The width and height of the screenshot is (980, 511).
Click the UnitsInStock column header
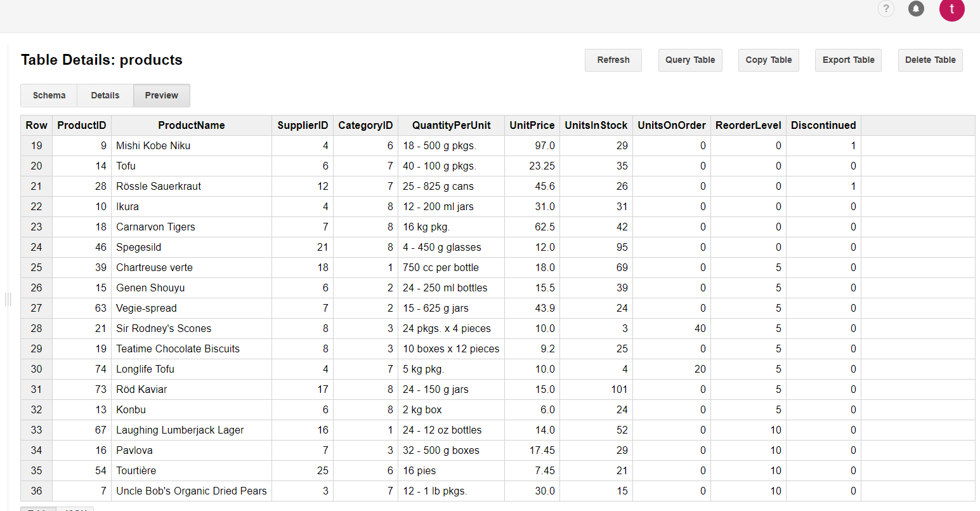tap(595, 125)
